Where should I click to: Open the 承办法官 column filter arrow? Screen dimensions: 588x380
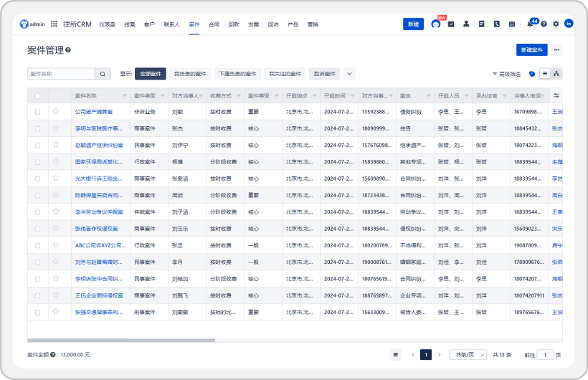point(505,96)
